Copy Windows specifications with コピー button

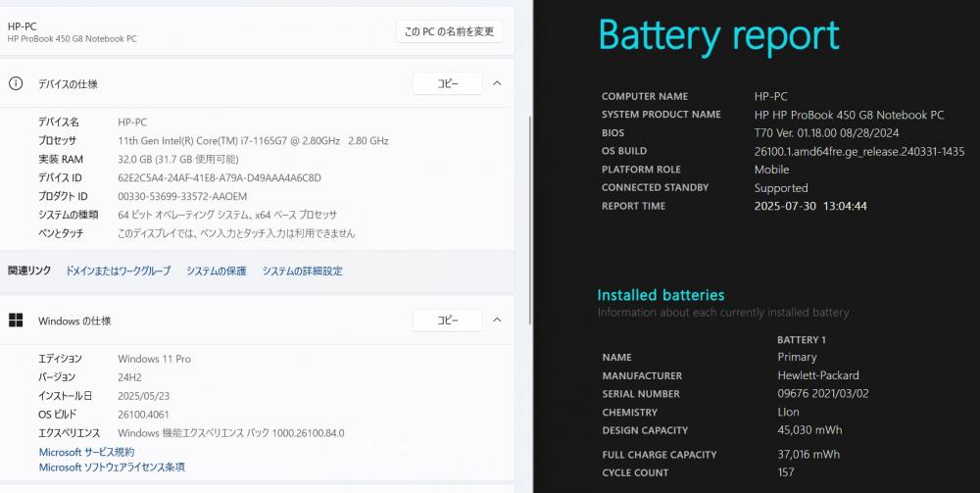[x=448, y=320]
